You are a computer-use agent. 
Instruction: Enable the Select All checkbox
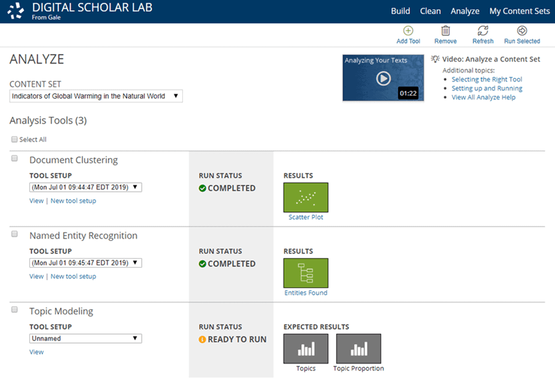click(14, 139)
